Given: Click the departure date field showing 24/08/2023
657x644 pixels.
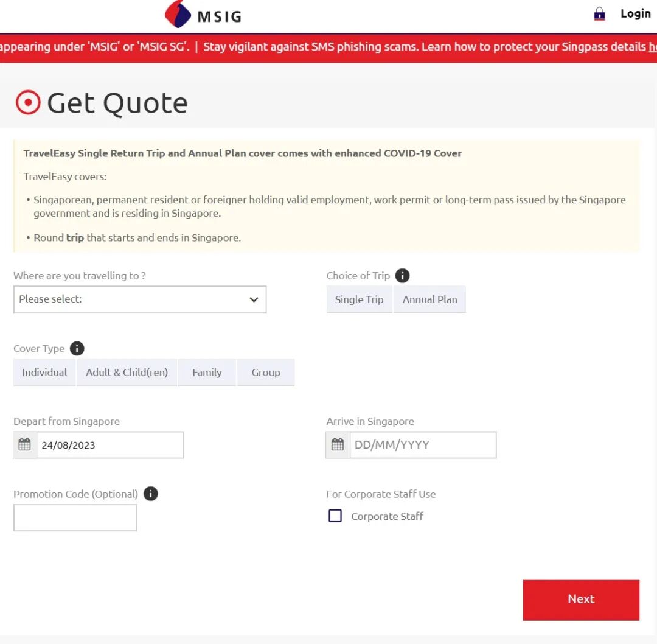Looking at the screenshot, I should click(110, 444).
